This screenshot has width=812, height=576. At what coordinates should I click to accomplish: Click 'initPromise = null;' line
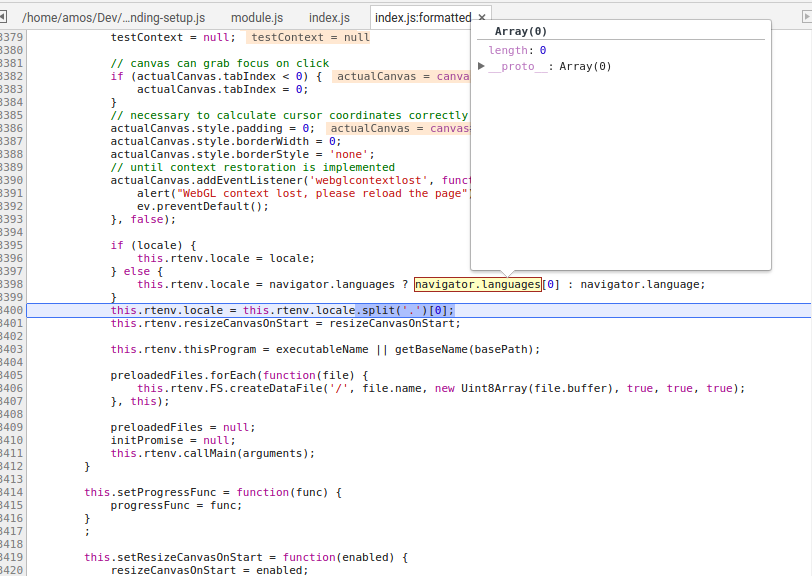click(x=172, y=440)
